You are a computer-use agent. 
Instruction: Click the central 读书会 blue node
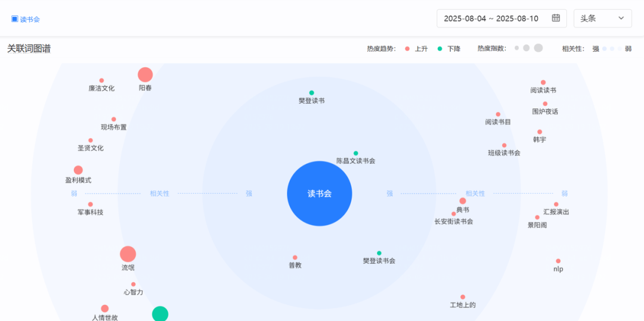pyautogui.click(x=319, y=194)
